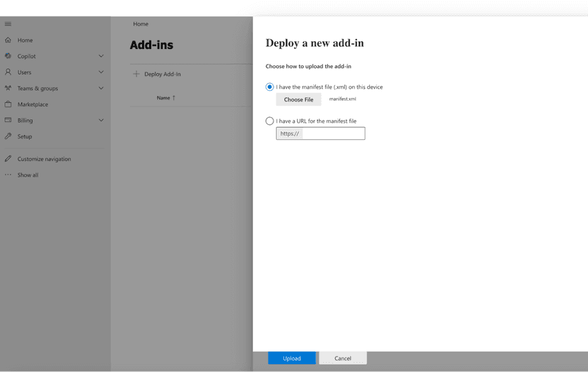This screenshot has width=588, height=372.
Task: Click the Users person icon
Action: click(x=8, y=72)
